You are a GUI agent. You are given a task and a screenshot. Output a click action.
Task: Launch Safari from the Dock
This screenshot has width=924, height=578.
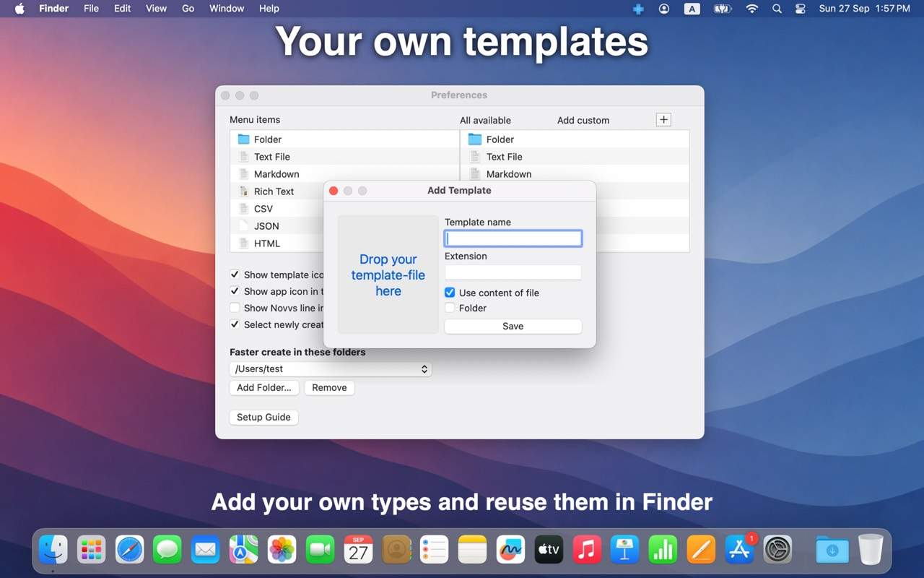130,550
